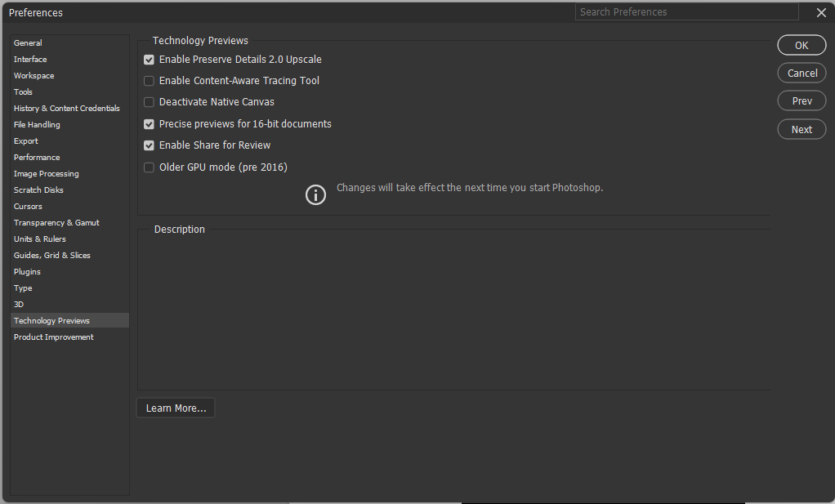View Guides, Grid & Slices settings

pyautogui.click(x=51, y=255)
